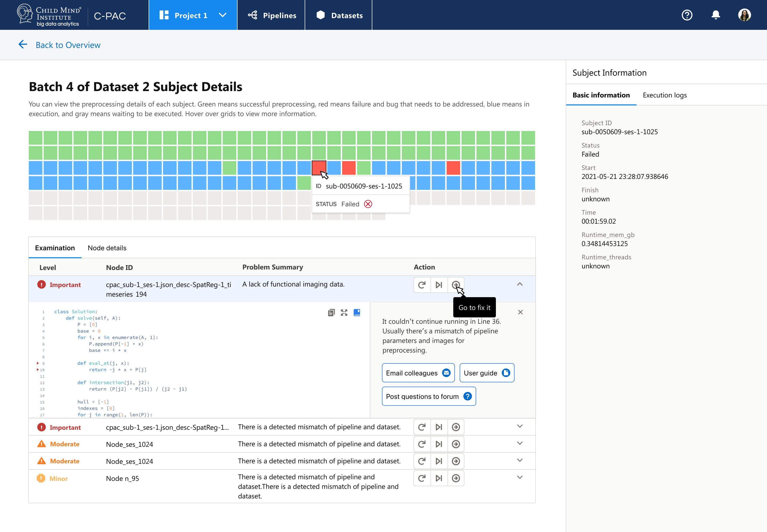Navigate to Datasets via its icon
Screen dimensions: 767x532
point(320,15)
